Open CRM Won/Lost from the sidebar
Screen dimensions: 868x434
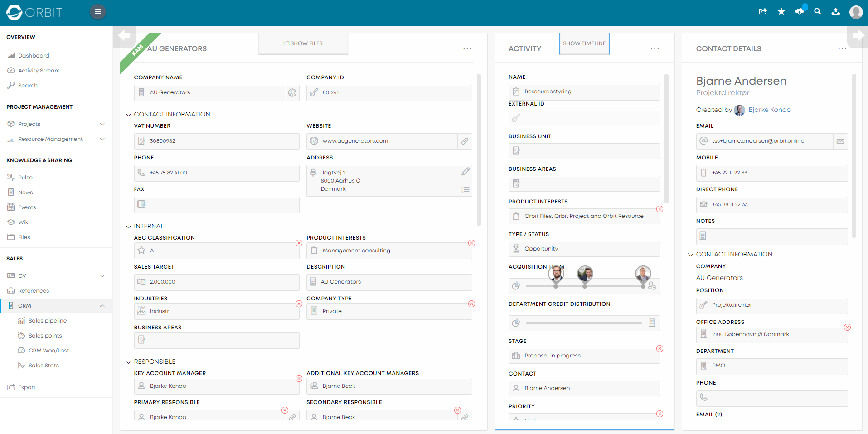pyautogui.click(x=48, y=350)
